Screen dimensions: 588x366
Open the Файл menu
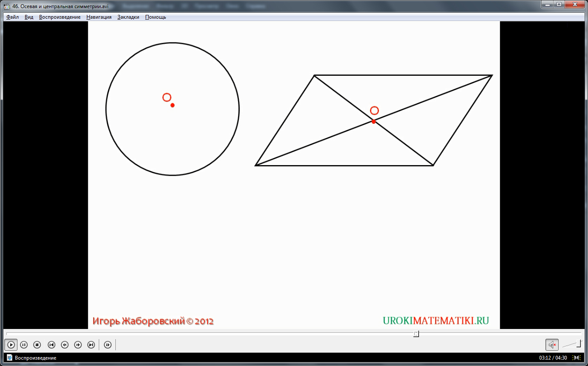click(12, 17)
